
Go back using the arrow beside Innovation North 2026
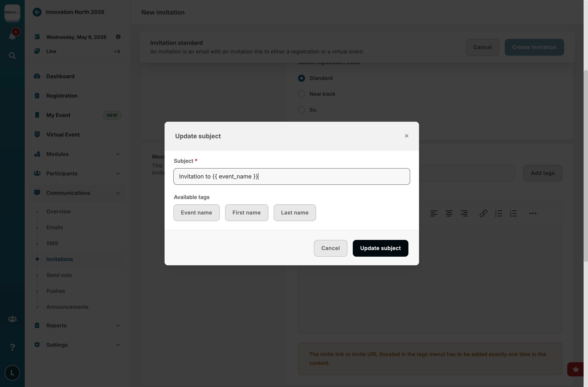37,12
